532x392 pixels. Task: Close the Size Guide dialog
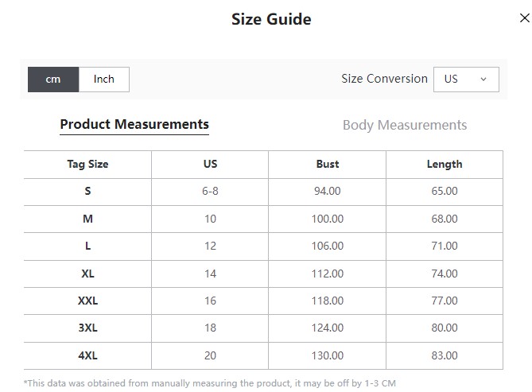[525, 18]
